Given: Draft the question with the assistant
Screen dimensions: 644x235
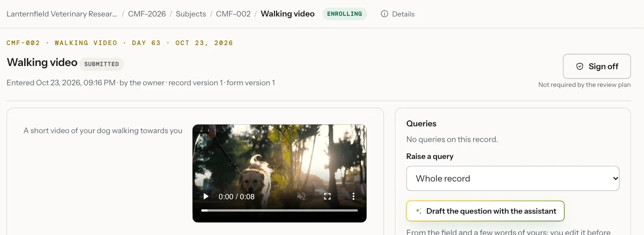Looking at the screenshot, I should click(485, 211).
